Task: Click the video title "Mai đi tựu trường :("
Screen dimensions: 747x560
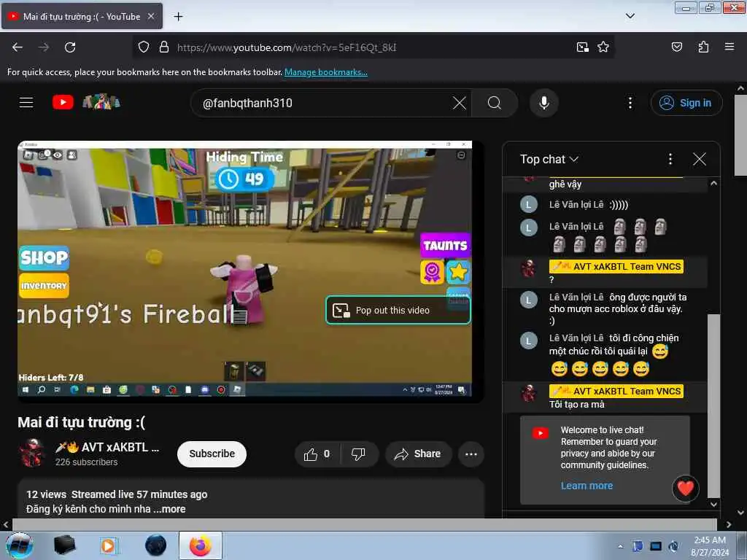Action: [x=82, y=422]
